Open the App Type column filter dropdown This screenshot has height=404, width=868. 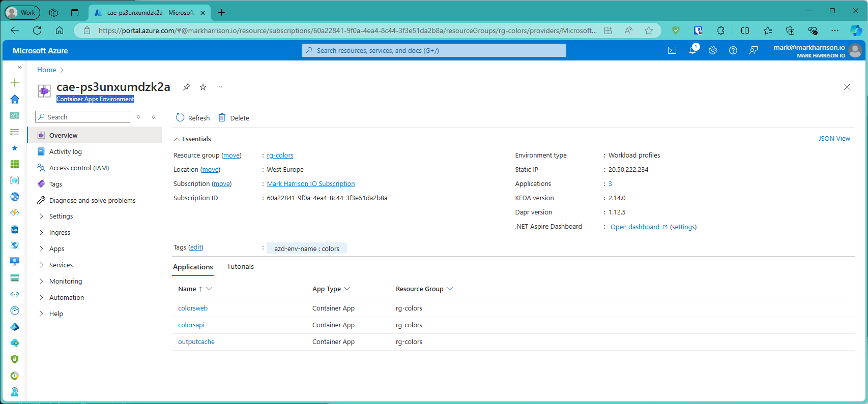(347, 289)
